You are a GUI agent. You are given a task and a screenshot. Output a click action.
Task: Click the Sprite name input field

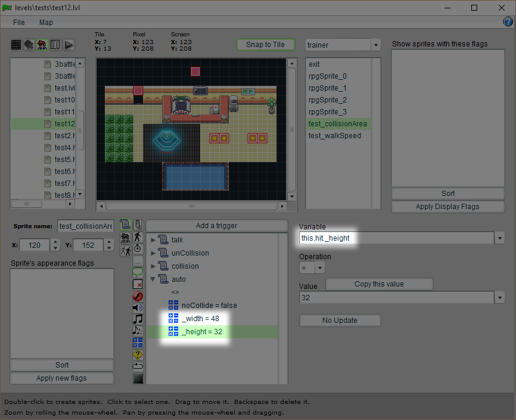[86, 226]
